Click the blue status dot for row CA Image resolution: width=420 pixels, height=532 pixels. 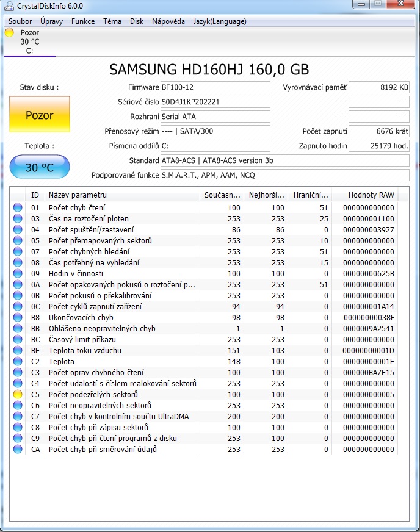(18, 449)
